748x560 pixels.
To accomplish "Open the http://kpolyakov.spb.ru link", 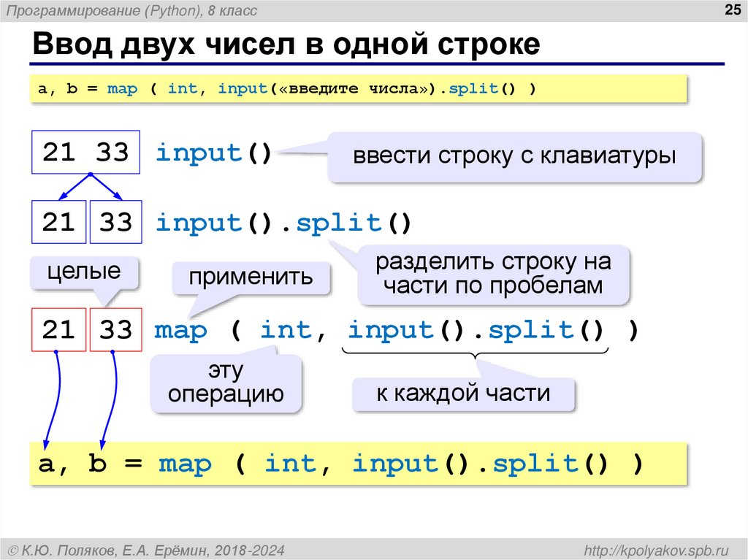I will point(657,550).
